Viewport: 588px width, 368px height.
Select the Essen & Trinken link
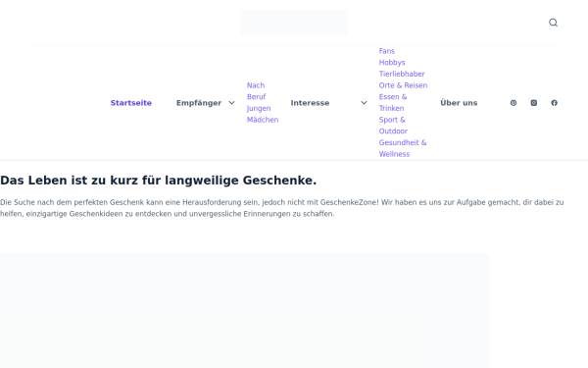pos(393,102)
